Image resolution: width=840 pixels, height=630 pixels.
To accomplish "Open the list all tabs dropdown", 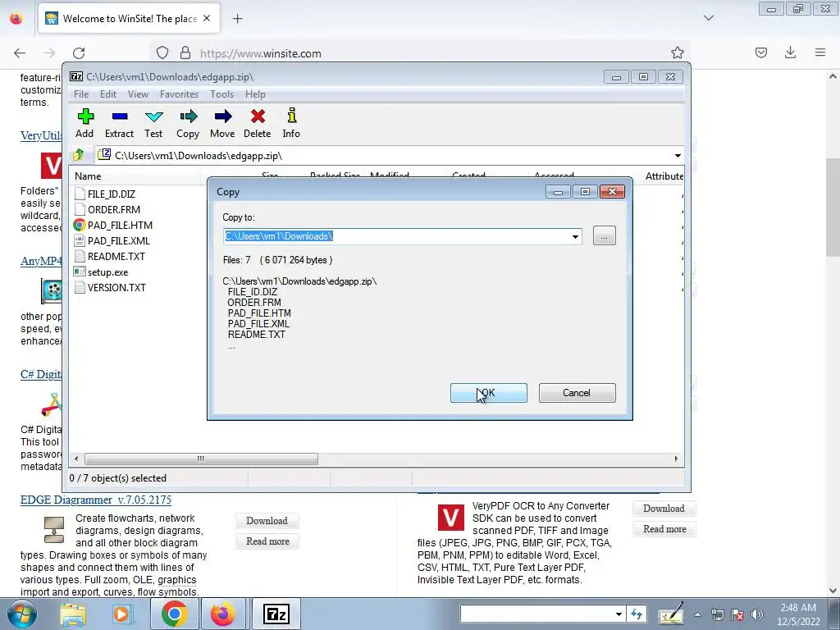I will click(x=709, y=18).
